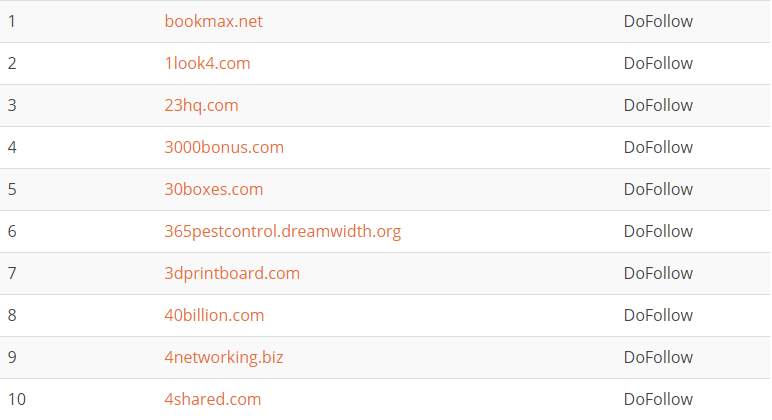The image size is (772, 420).
Task: Visit the 4networking.biz link
Action: 224,357
